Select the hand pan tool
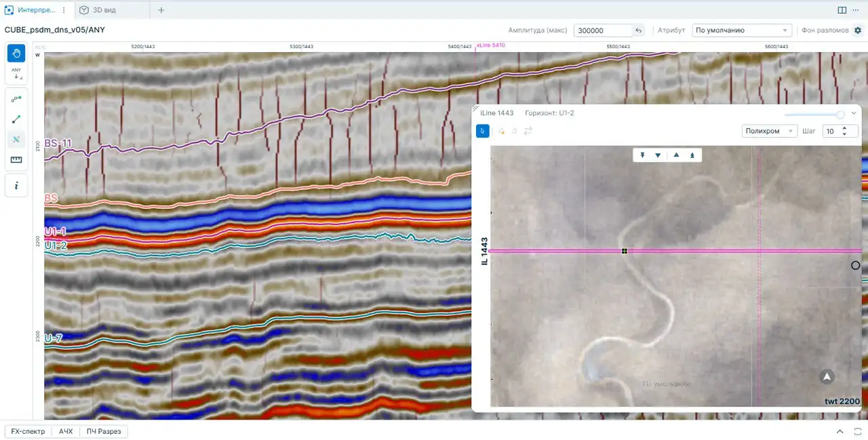 click(x=16, y=54)
